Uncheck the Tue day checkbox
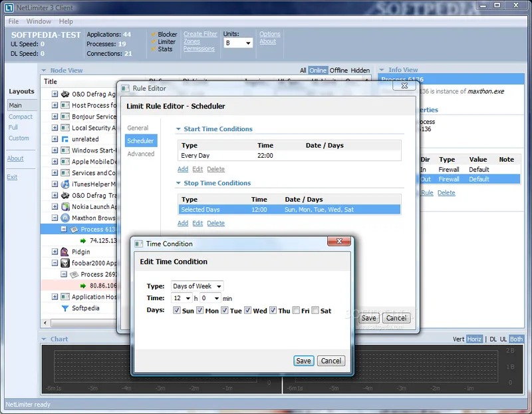 click(225, 310)
